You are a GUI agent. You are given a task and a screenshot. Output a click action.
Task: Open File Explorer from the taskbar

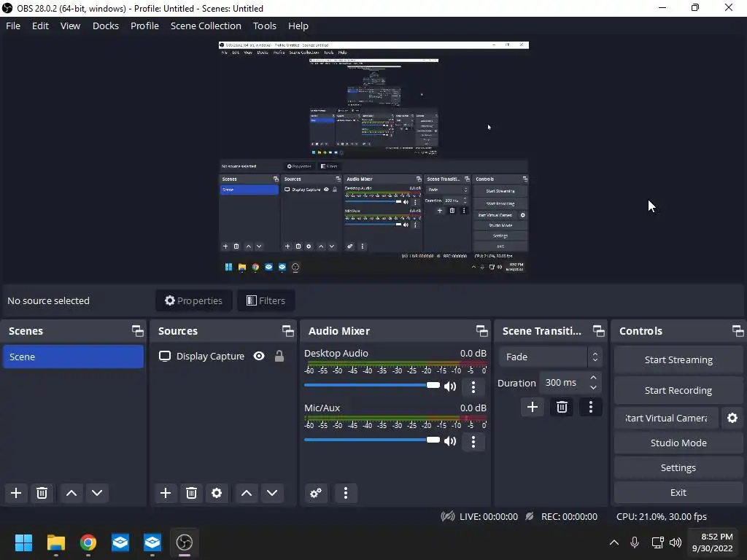tap(55, 542)
